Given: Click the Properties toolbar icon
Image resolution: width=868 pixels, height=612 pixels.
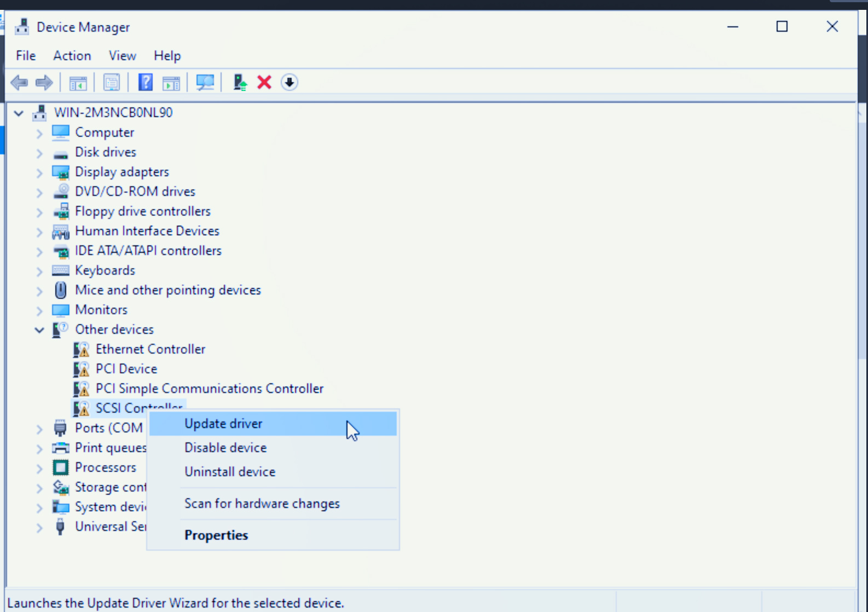Looking at the screenshot, I should [112, 83].
